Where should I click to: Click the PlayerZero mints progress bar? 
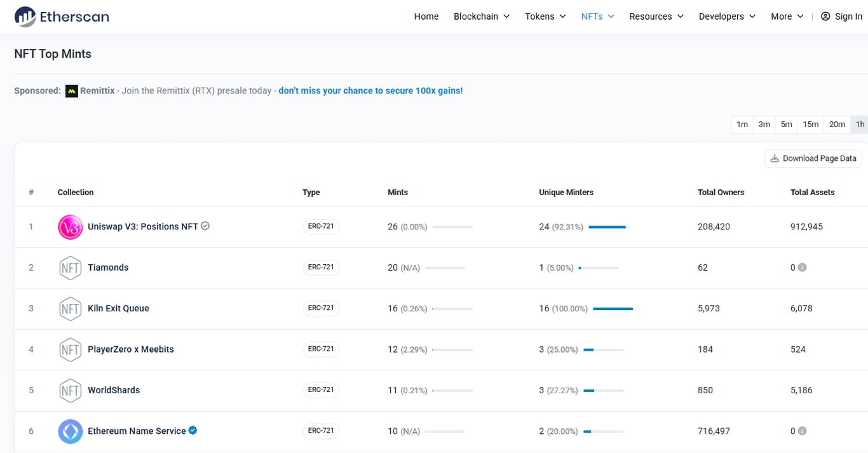[452, 349]
